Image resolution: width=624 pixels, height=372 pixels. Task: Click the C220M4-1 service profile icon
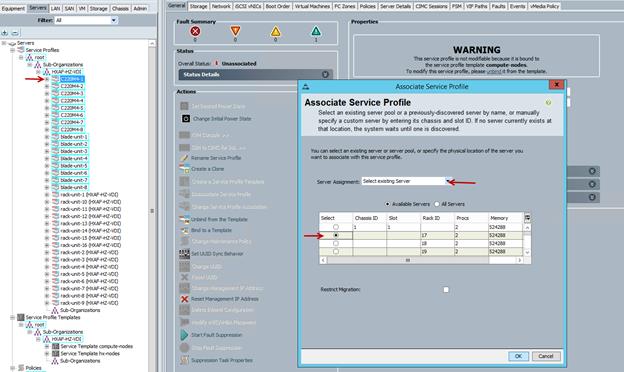point(55,79)
